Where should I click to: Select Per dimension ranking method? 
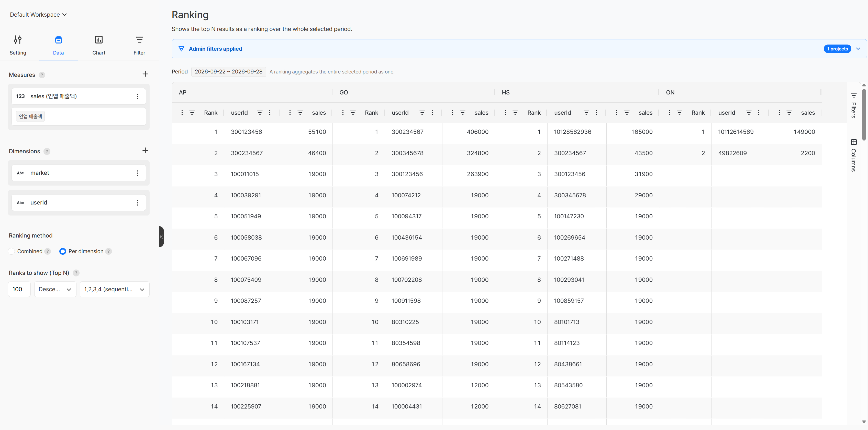click(63, 251)
